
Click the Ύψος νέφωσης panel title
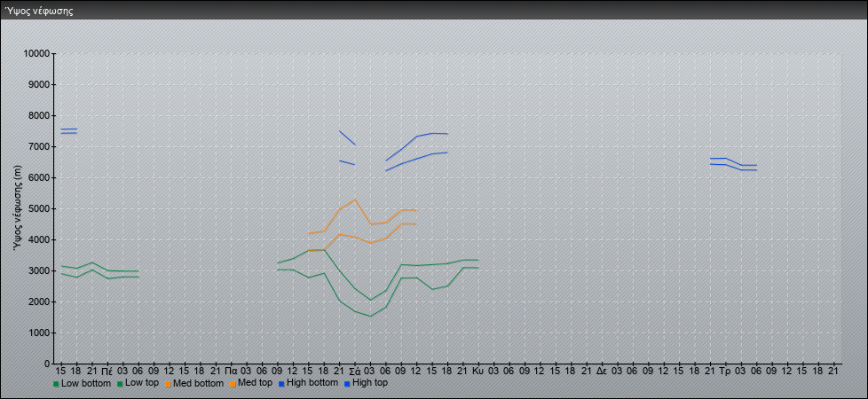(39, 11)
